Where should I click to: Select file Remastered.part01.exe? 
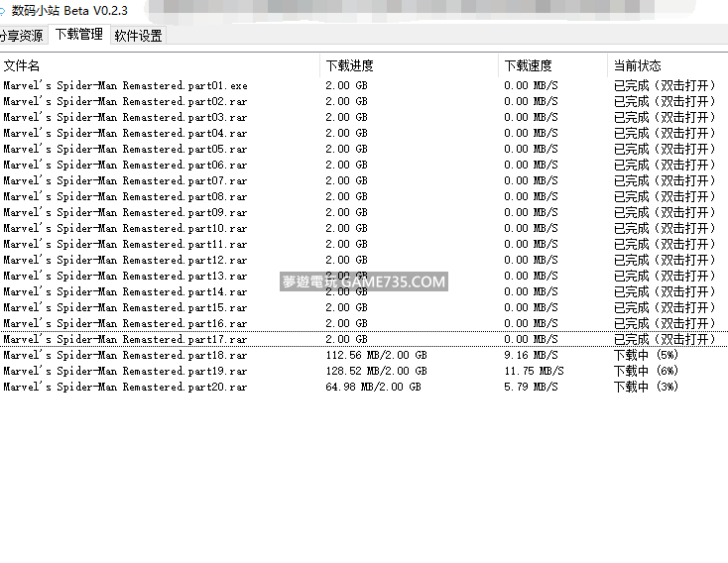pyautogui.click(x=125, y=85)
